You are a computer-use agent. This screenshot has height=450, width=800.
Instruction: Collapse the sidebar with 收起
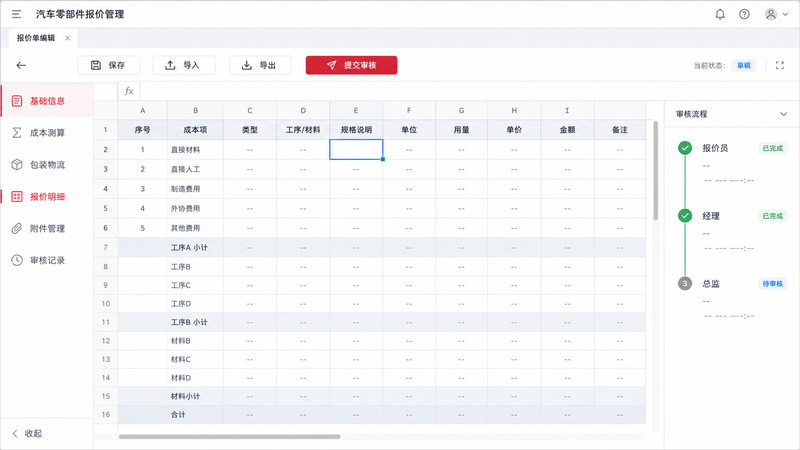coord(27,433)
